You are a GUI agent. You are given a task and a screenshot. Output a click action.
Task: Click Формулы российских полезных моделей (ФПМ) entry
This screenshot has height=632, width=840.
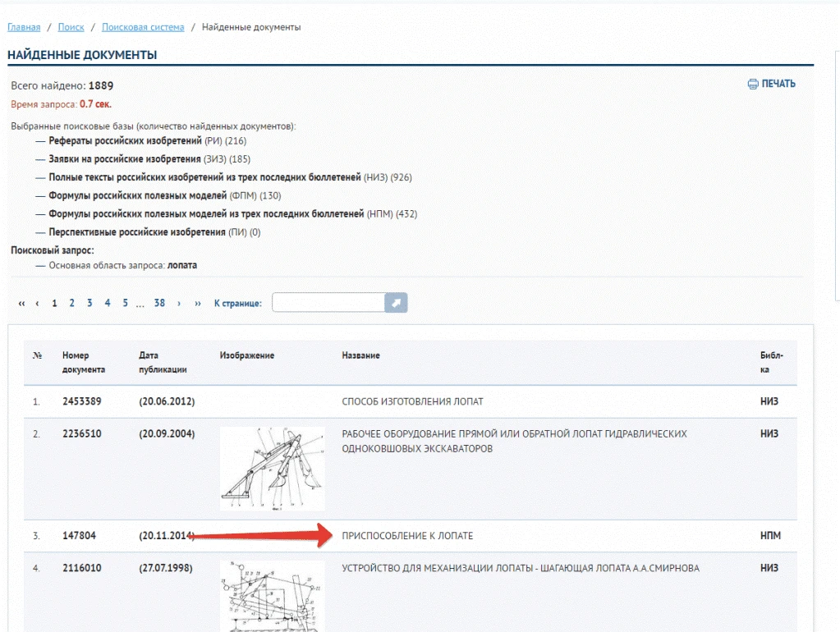[x=165, y=195]
